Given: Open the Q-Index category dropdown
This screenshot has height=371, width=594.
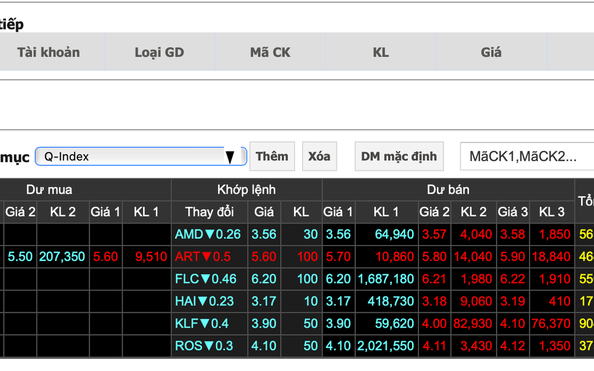Looking at the screenshot, I should point(141,157).
